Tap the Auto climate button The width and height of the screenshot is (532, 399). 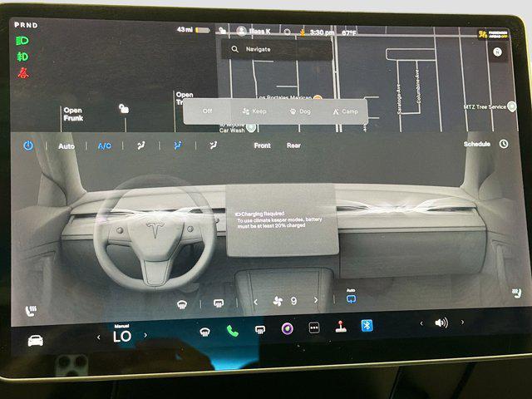(x=66, y=146)
